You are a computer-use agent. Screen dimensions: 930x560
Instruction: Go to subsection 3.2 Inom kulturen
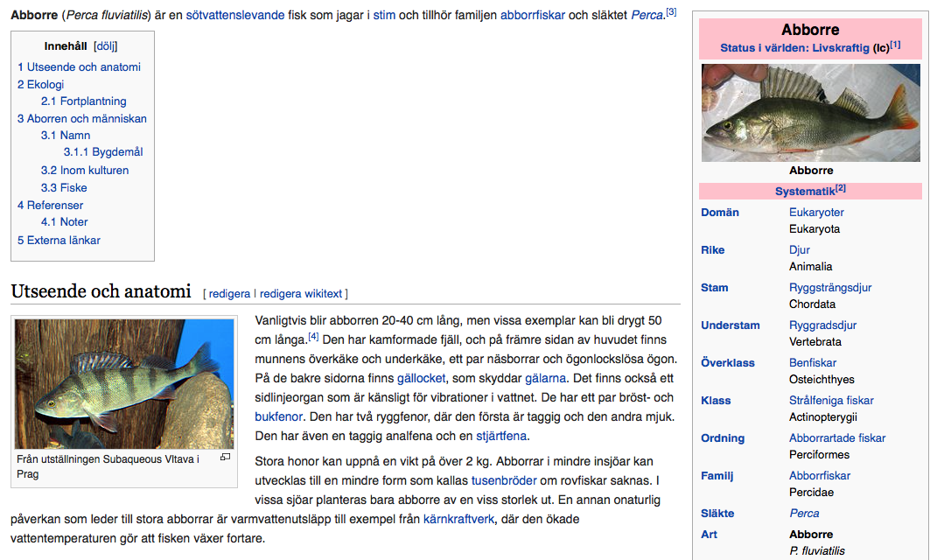[x=85, y=171]
